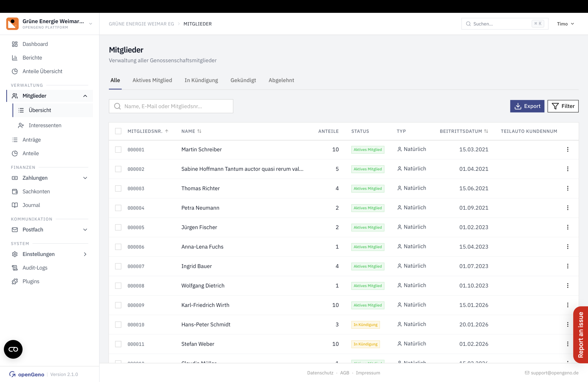Viewport: 588px width, 382px height.
Task: Click the Anträge list icon
Action: click(15, 140)
